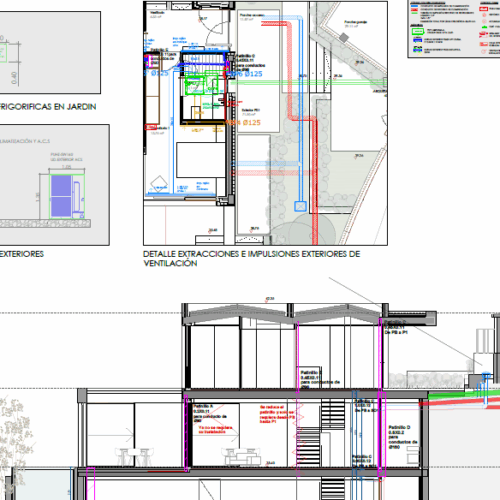Click the FRIGORIFICAS EN JARDIN caption
Viewport: 500px width, 500px height.
click(x=48, y=107)
